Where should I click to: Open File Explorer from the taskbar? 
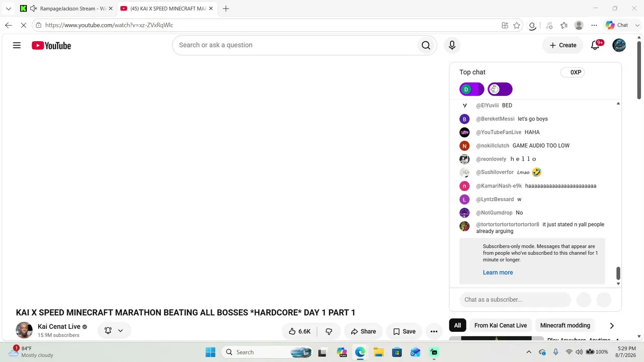pyautogui.click(x=378, y=352)
